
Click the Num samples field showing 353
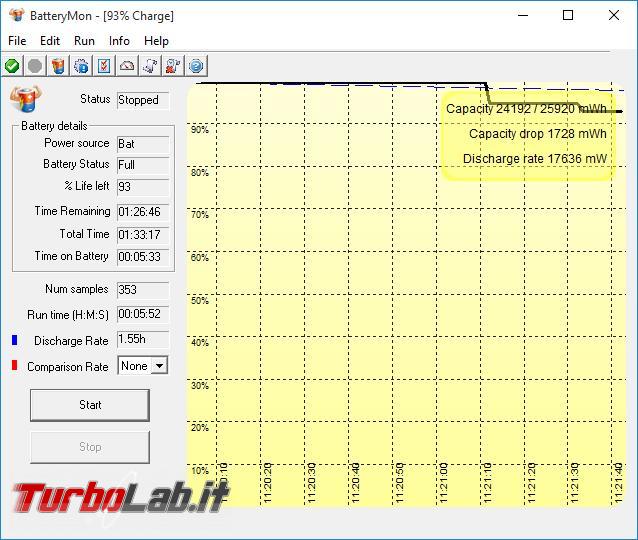click(x=143, y=290)
